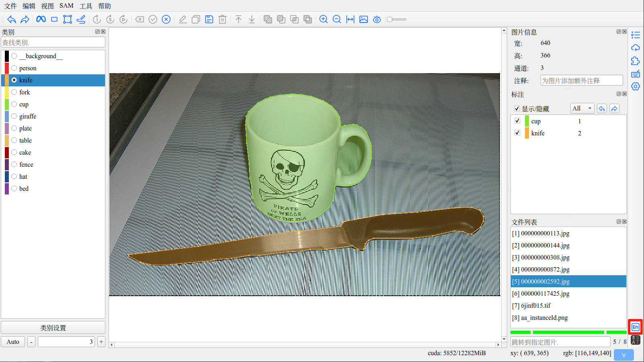The image size is (644, 362).
Task: Open the cloud remote SAM icon
Action: [x=636, y=48]
